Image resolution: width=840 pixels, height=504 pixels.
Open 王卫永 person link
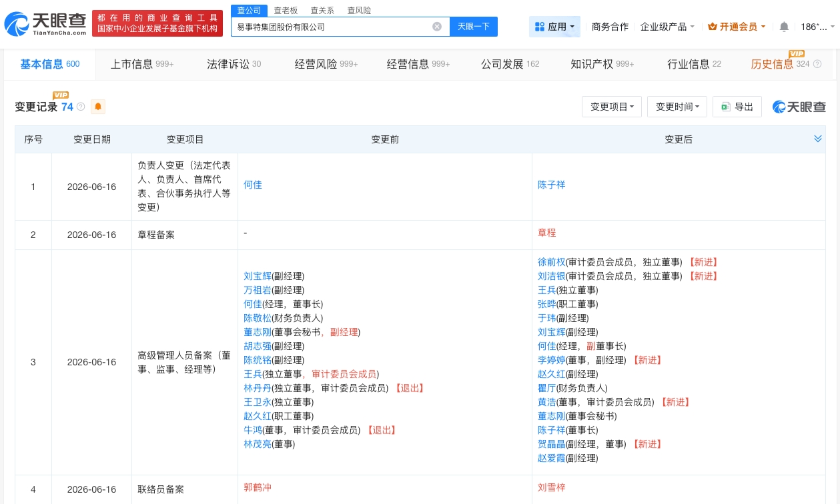pyautogui.click(x=258, y=402)
